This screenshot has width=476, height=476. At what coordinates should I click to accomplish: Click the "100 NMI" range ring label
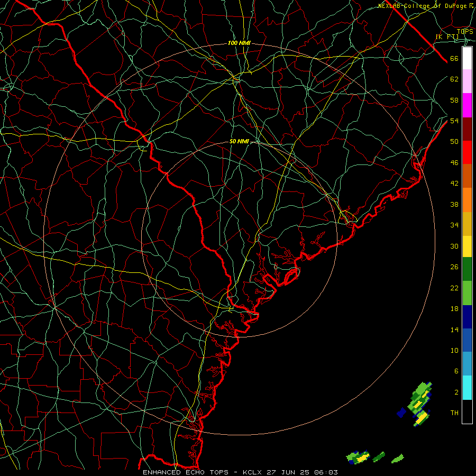(x=239, y=43)
